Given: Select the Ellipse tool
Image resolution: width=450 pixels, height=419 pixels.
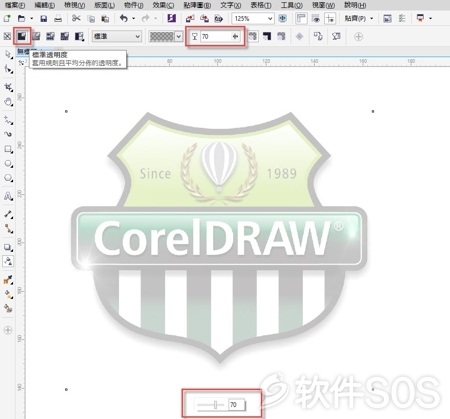Looking at the screenshot, I should [x=8, y=164].
